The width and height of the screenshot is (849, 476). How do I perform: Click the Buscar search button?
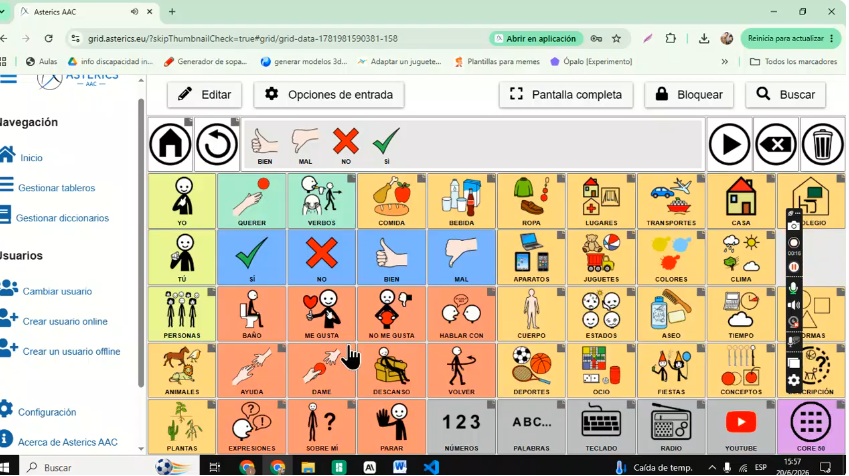tap(785, 95)
